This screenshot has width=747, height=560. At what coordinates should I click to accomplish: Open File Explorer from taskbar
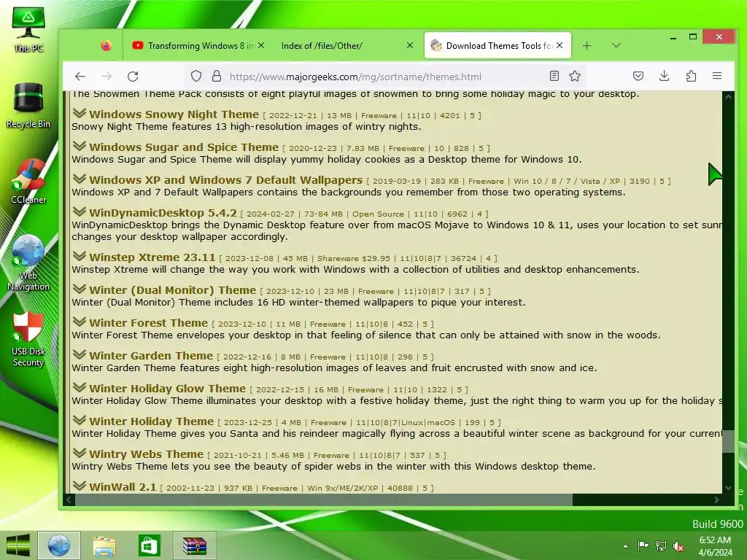104,545
